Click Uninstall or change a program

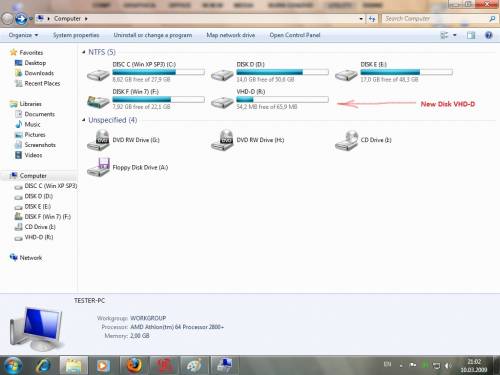tap(153, 35)
